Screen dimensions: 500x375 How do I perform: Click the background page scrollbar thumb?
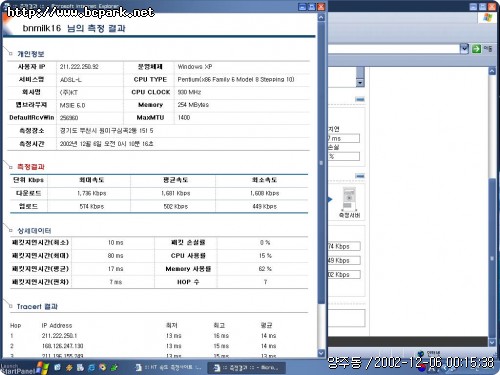pyautogui.click(x=492, y=257)
